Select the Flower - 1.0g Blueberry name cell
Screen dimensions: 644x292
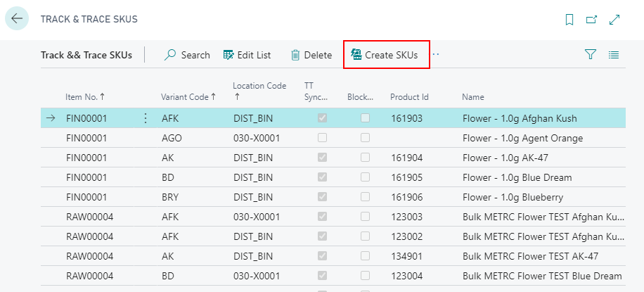(x=513, y=197)
